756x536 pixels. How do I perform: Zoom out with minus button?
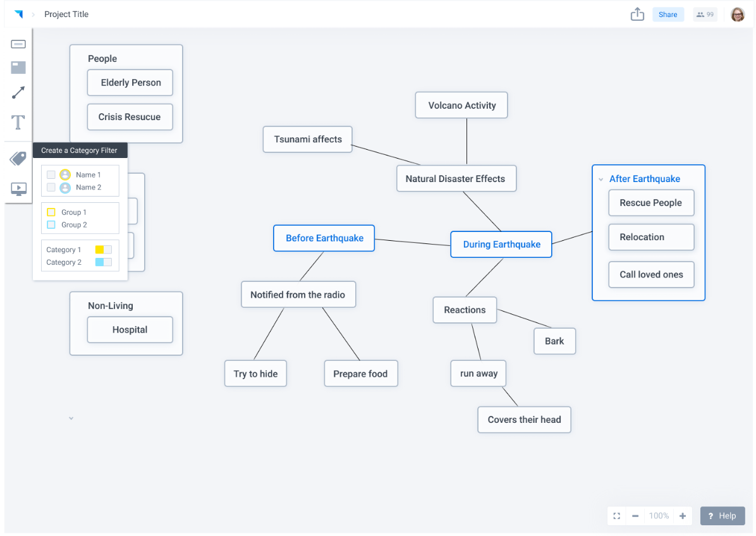click(635, 516)
